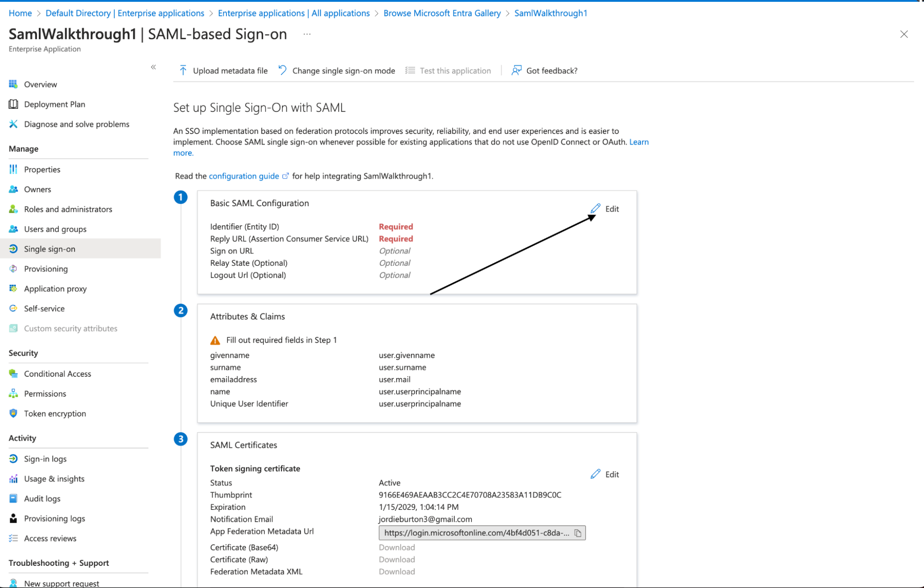Click the Sign-in logs icon

13,459
